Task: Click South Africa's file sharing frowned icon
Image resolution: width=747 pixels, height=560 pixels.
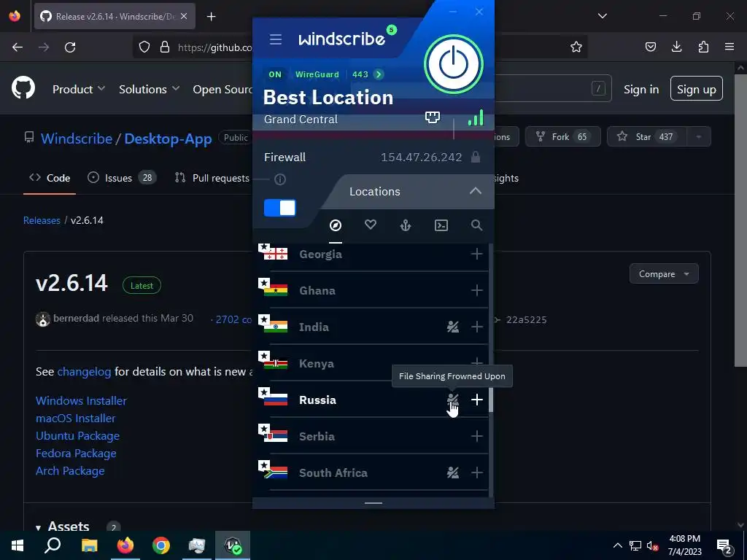Action: 452,472
